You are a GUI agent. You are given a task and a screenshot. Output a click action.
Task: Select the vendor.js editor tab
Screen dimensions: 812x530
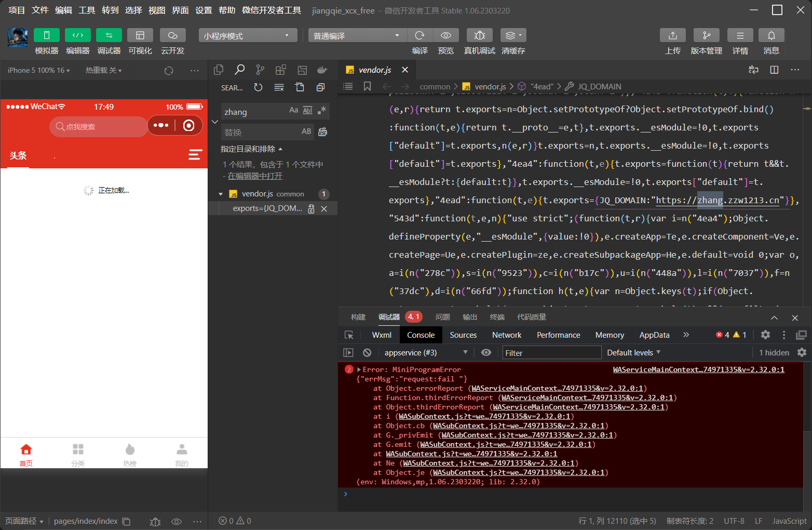[375, 70]
